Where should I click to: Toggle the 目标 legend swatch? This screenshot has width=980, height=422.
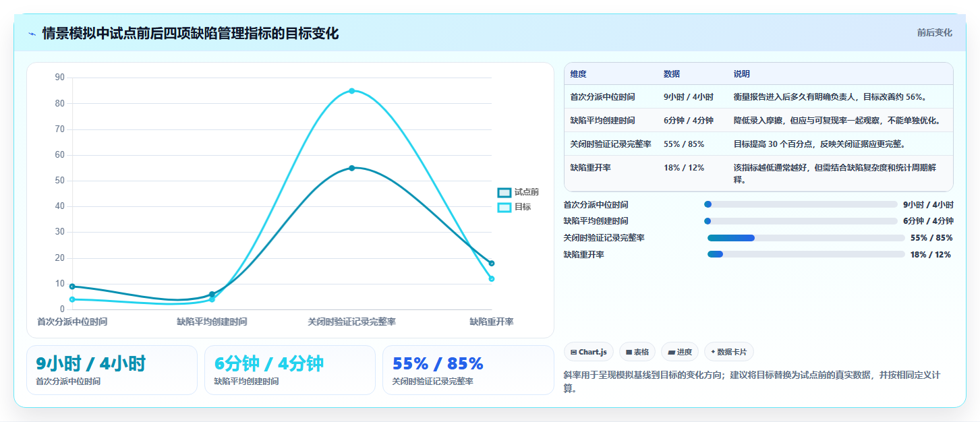[505, 207]
